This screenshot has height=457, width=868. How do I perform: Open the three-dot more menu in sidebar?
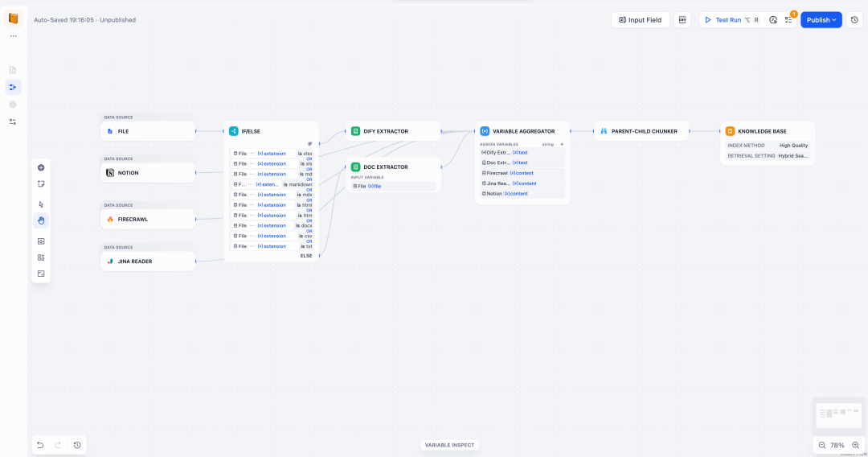point(14,36)
